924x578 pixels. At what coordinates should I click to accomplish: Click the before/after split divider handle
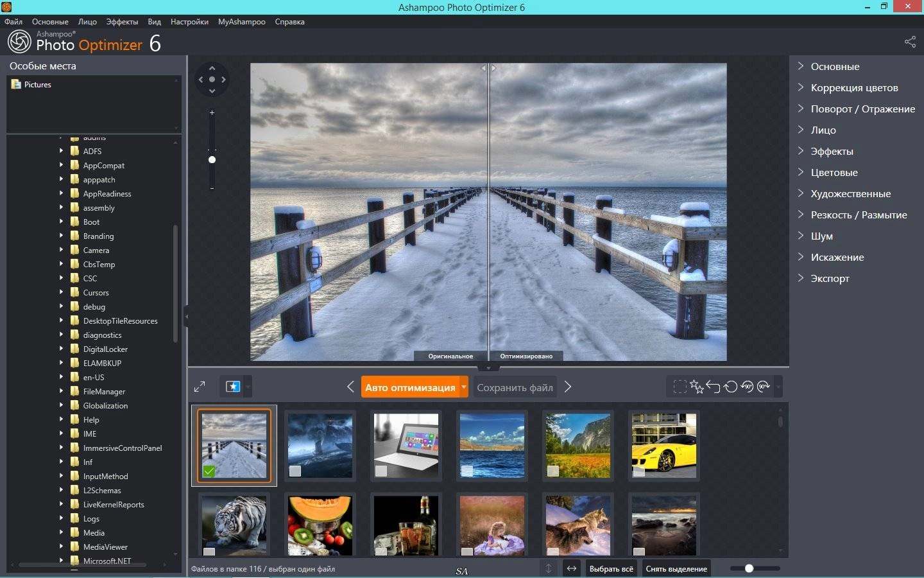(x=489, y=67)
